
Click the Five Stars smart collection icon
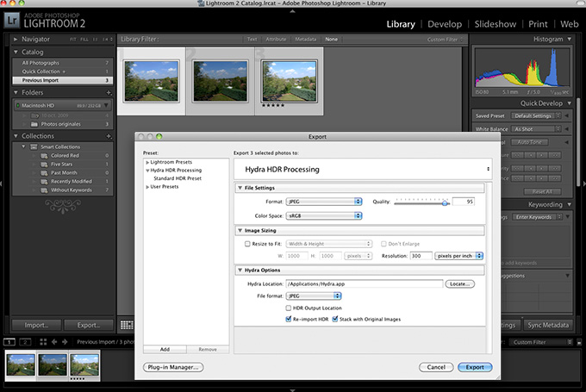coord(43,164)
